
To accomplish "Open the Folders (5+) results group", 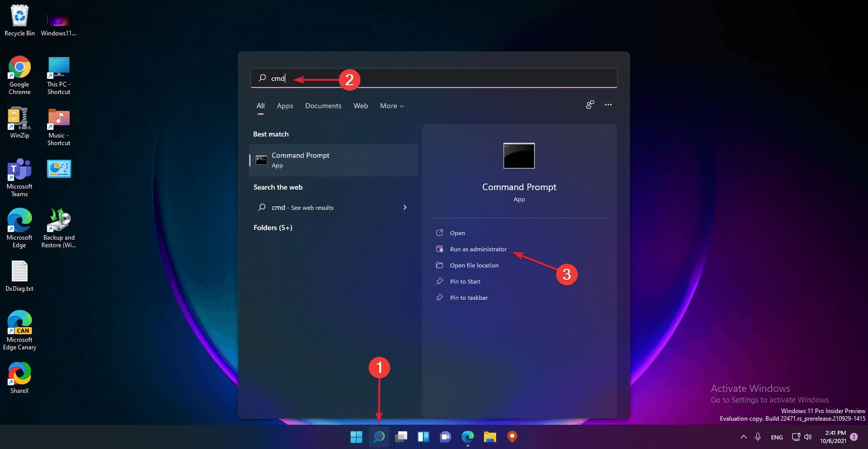I will [273, 228].
